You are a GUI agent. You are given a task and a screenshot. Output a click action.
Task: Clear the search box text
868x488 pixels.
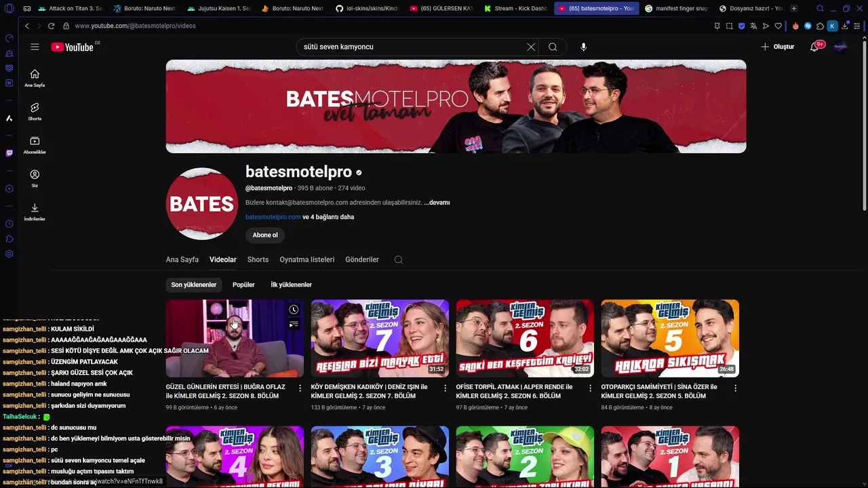pos(531,47)
